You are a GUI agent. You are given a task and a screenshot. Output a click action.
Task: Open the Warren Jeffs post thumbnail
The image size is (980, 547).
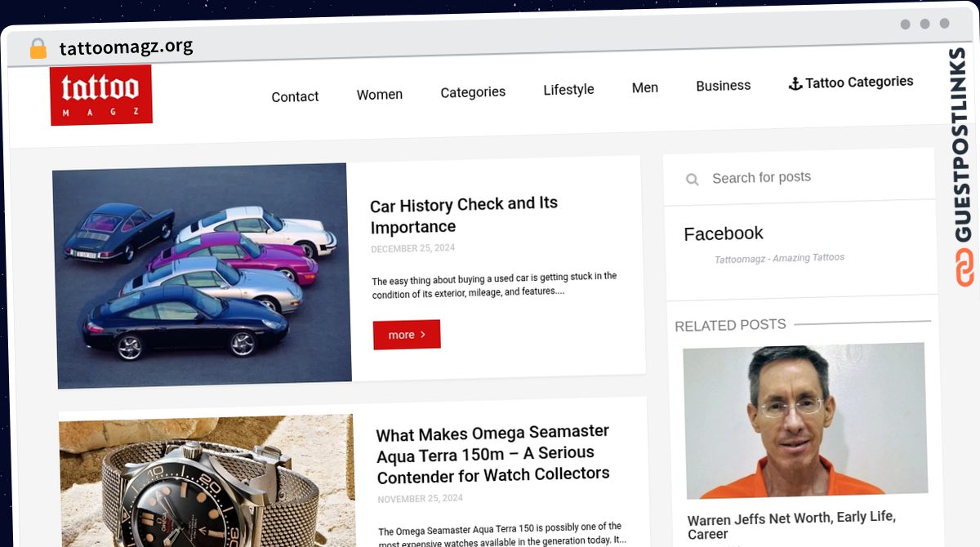[805, 420]
